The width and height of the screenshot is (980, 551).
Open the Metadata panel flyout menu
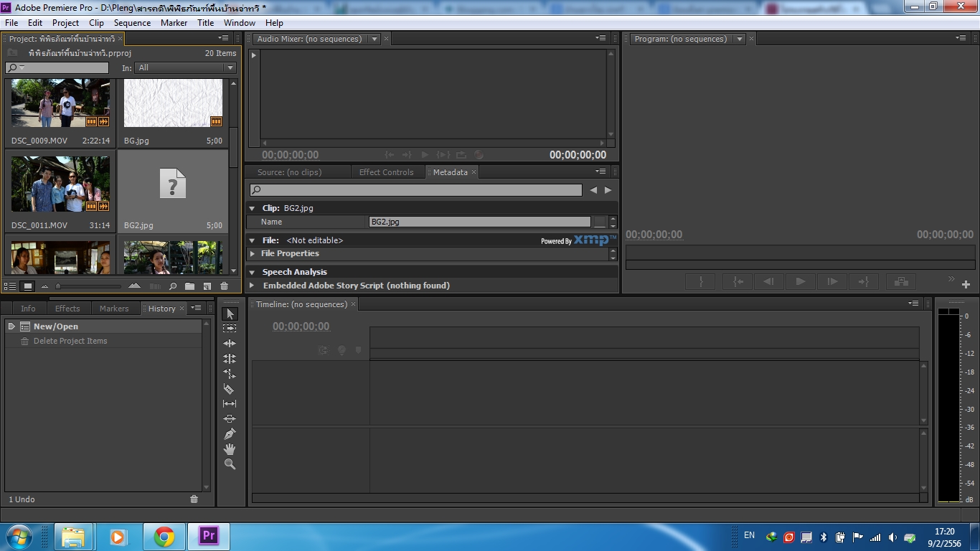point(601,171)
